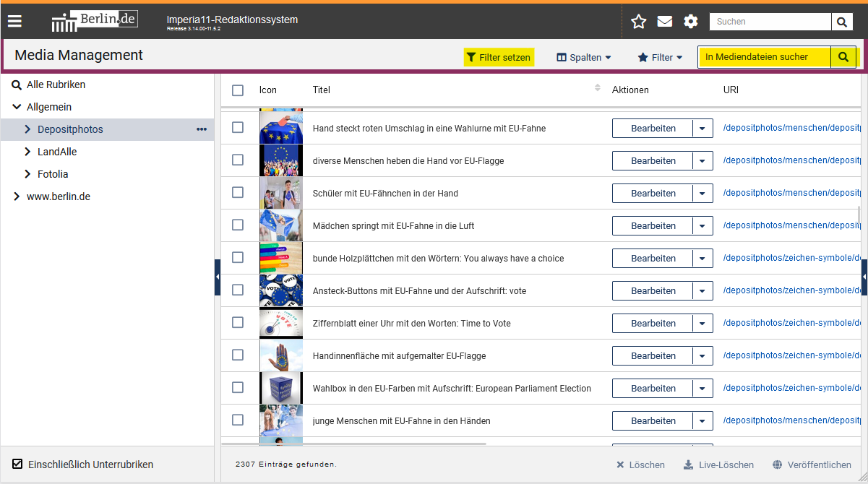Image resolution: width=868 pixels, height=484 pixels.
Task: Click the media search magnifier button
Action: (x=843, y=57)
